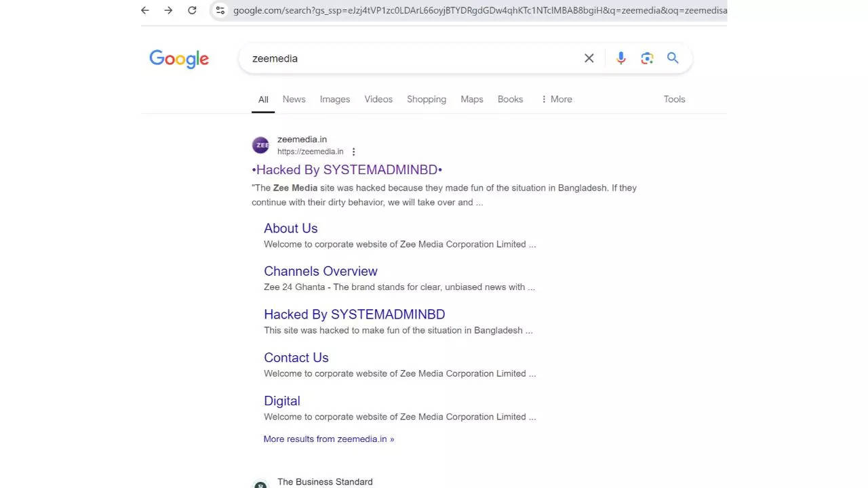This screenshot has height=488, width=868.
Task: Open the Google homepage logo
Action: pos(179,59)
